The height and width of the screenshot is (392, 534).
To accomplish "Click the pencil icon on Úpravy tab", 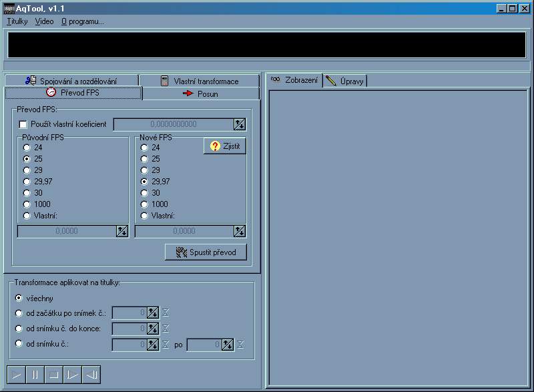I will [331, 79].
